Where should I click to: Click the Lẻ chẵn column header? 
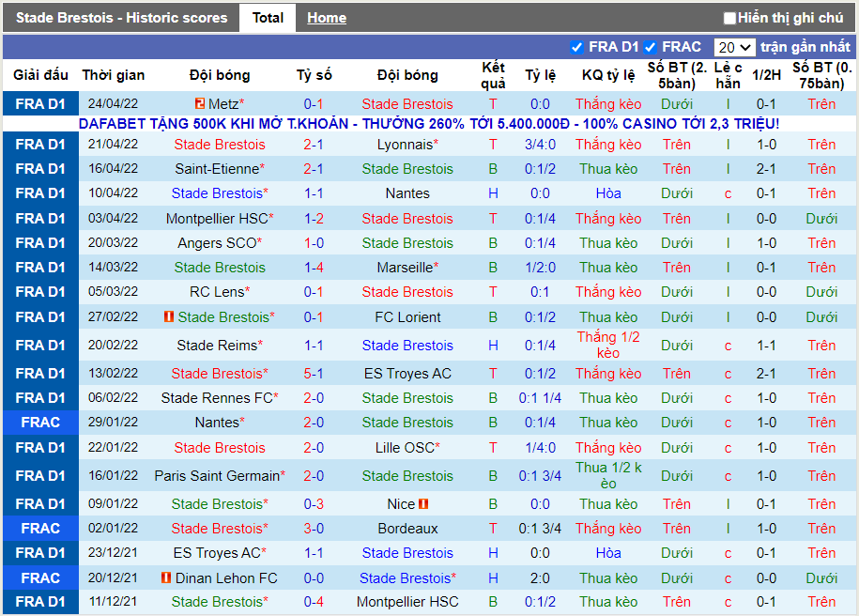[x=728, y=76]
